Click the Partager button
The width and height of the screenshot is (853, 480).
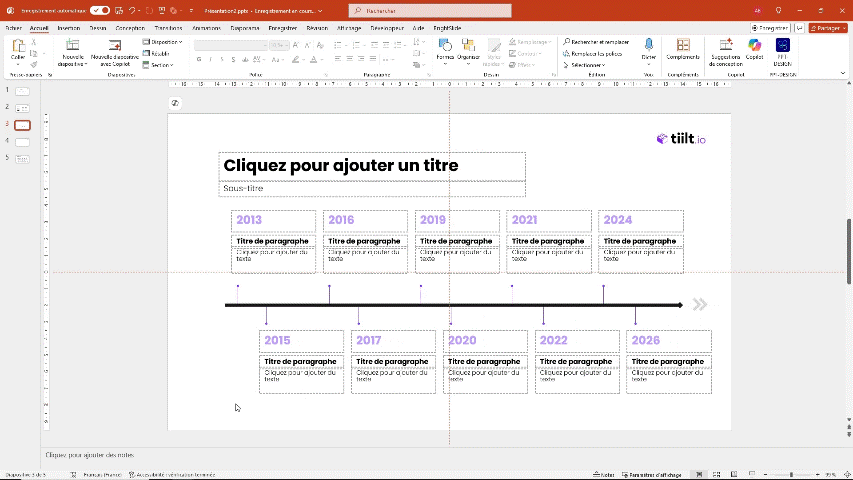coord(828,28)
